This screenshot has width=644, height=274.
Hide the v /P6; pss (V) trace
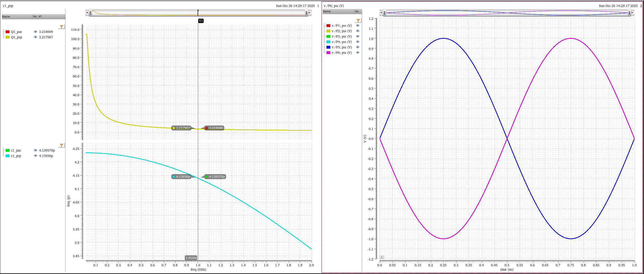(358, 52)
